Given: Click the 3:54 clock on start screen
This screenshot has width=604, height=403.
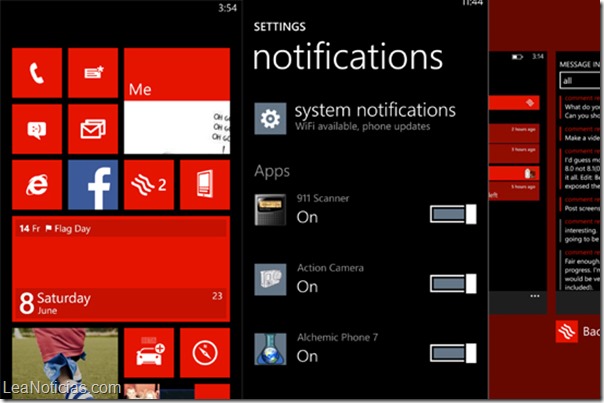Looking at the screenshot, I should tap(227, 8).
